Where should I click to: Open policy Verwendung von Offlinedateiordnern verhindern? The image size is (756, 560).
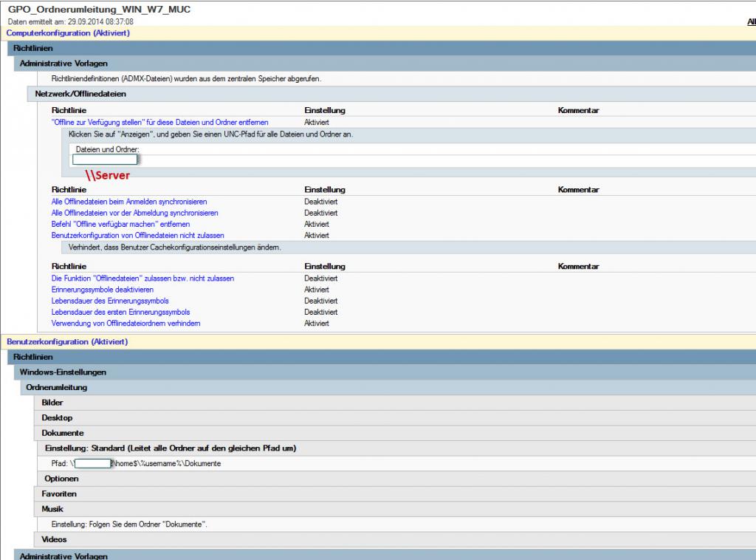point(126,323)
